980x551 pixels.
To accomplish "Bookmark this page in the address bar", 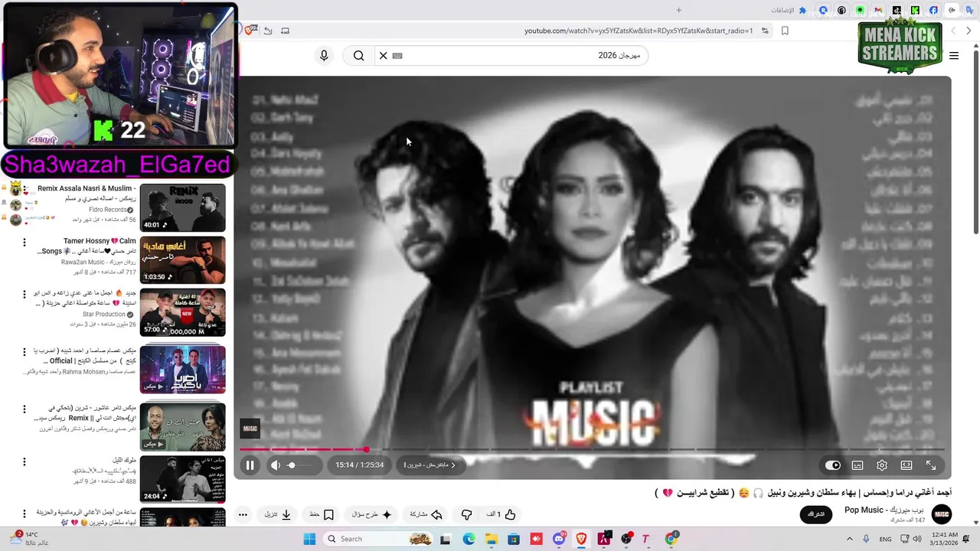I will point(785,31).
